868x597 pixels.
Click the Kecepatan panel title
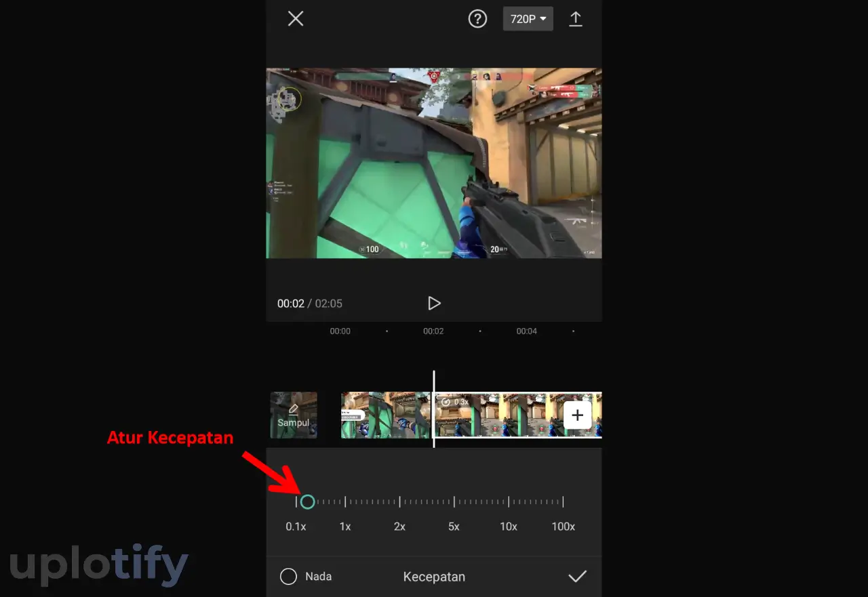(x=434, y=577)
